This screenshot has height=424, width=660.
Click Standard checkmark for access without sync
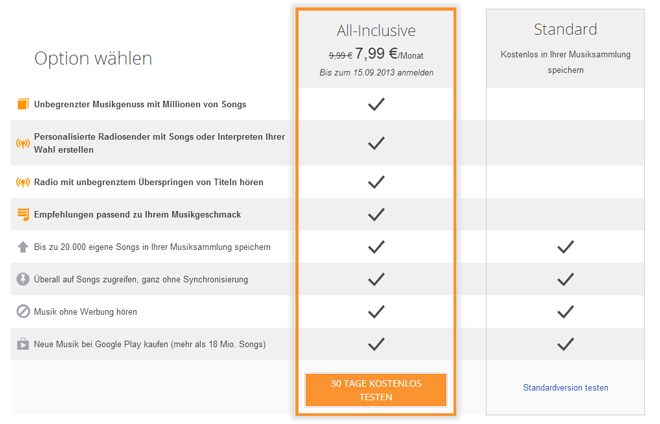[565, 279]
